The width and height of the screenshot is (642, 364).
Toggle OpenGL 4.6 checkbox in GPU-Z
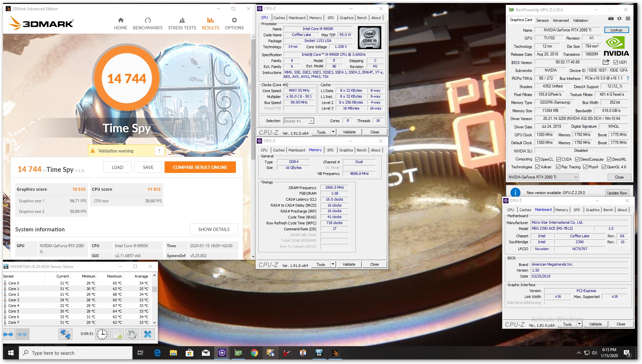pos(604,167)
